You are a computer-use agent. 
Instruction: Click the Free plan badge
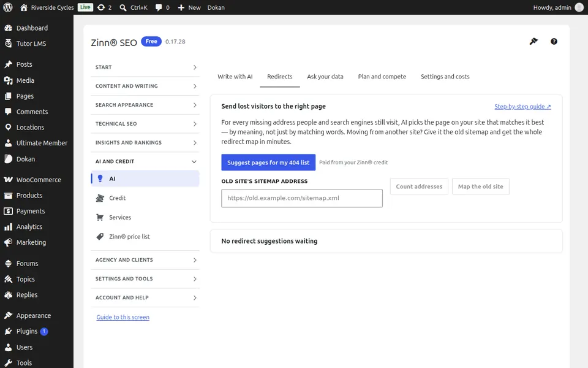[x=151, y=41]
